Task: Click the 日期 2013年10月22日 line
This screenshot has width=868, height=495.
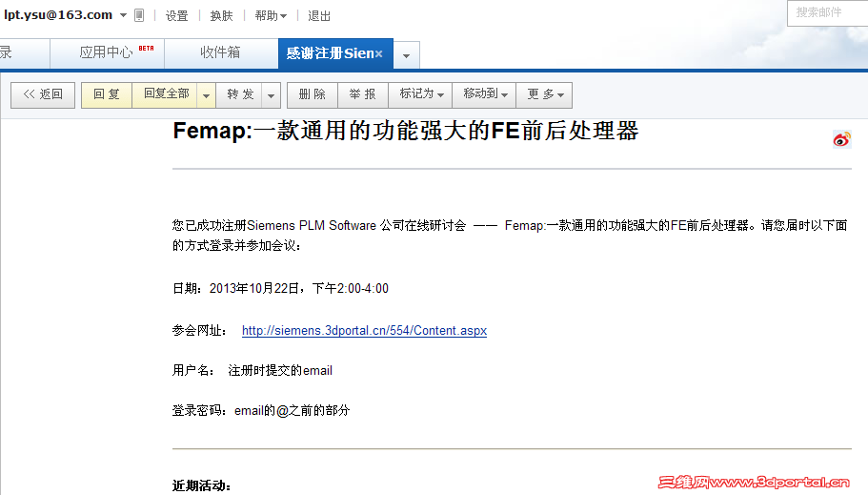Action: pyautogui.click(x=281, y=288)
